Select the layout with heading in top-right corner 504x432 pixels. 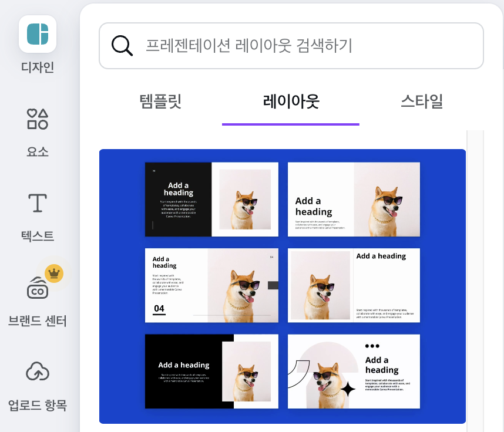point(354,285)
